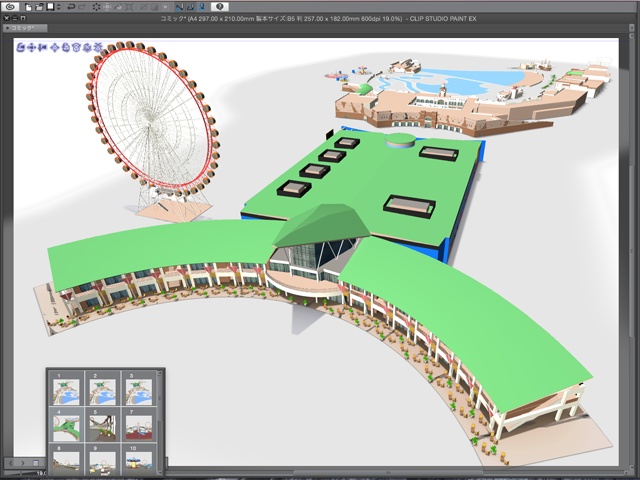640x480 pixels.
Task: Select the camera zoom in/out 3D icon
Action: pos(42,47)
